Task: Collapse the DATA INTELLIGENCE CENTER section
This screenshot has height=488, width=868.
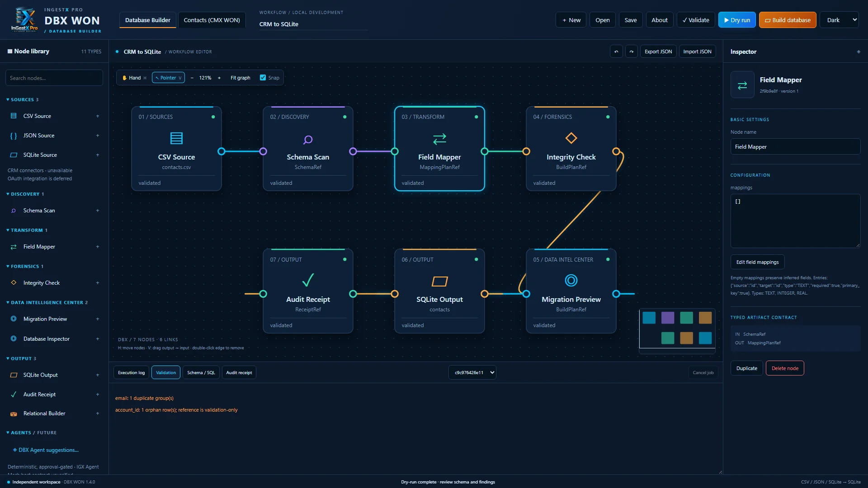Action: [47, 303]
